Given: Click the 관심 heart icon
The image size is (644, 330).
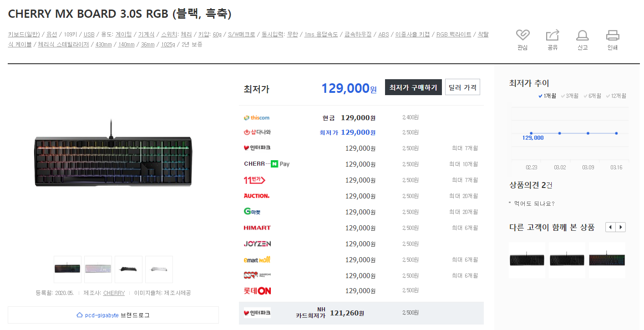Looking at the screenshot, I should (x=522, y=35).
